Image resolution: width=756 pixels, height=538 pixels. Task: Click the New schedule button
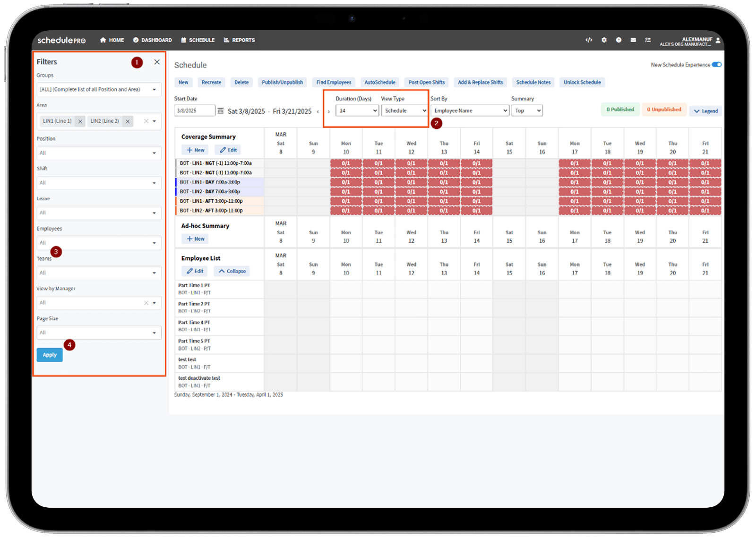183,82
